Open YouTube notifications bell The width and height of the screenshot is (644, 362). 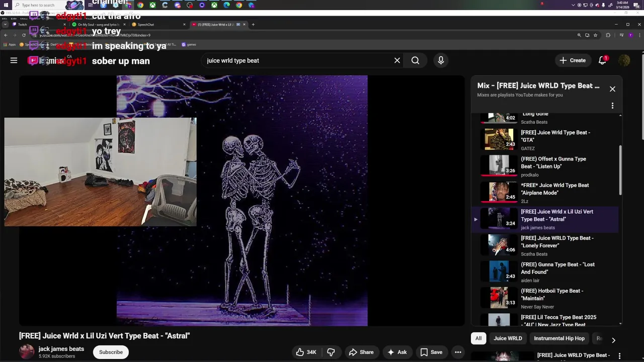pos(602,60)
